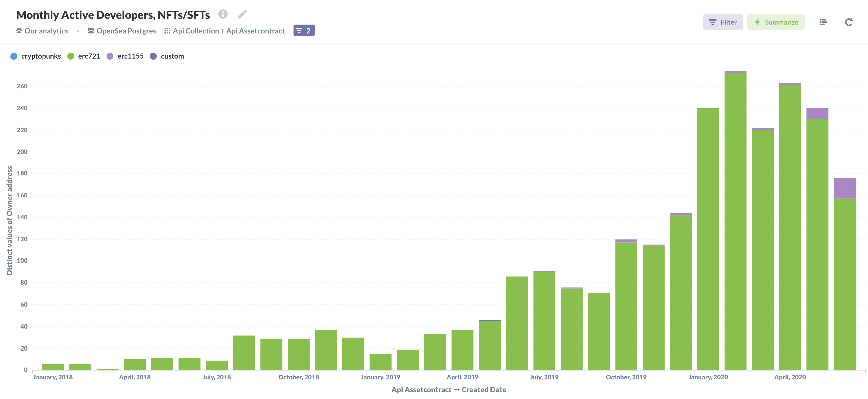The image size is (868, 399).
Task: Click the sparkle icon in Summarize button
Action: (757, 22)
